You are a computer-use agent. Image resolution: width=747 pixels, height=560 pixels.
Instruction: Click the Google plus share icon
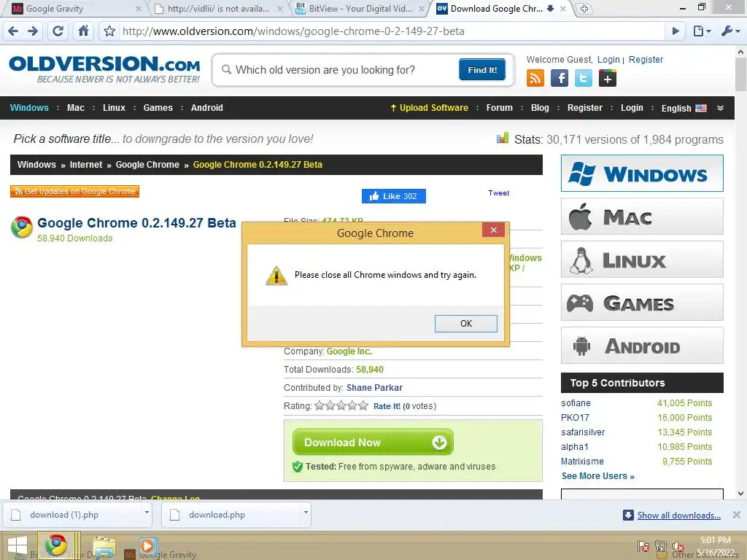coord(608,78)
